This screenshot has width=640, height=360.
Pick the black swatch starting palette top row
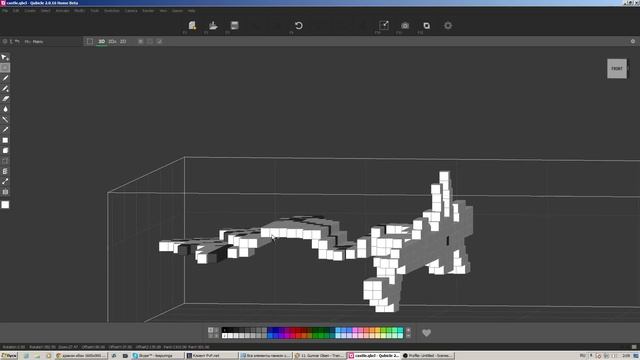pyautogui.click(x=224, y=330)
